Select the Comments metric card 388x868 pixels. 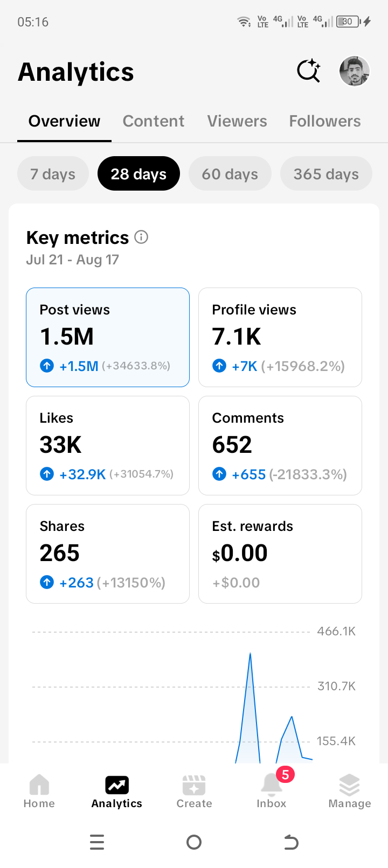[280, 445]
